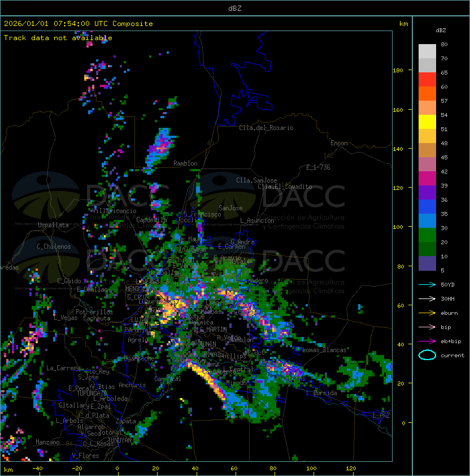Click the 'Uspallata' map label

53,225
